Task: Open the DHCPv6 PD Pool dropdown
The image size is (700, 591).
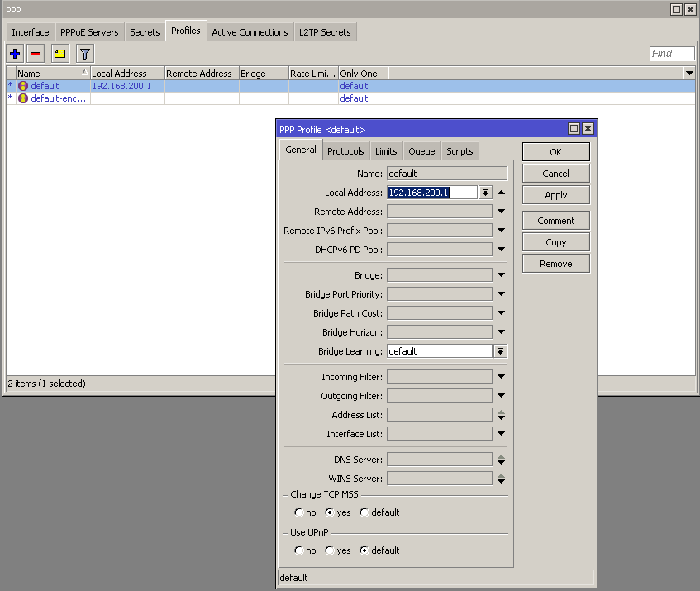Action: 502,249
